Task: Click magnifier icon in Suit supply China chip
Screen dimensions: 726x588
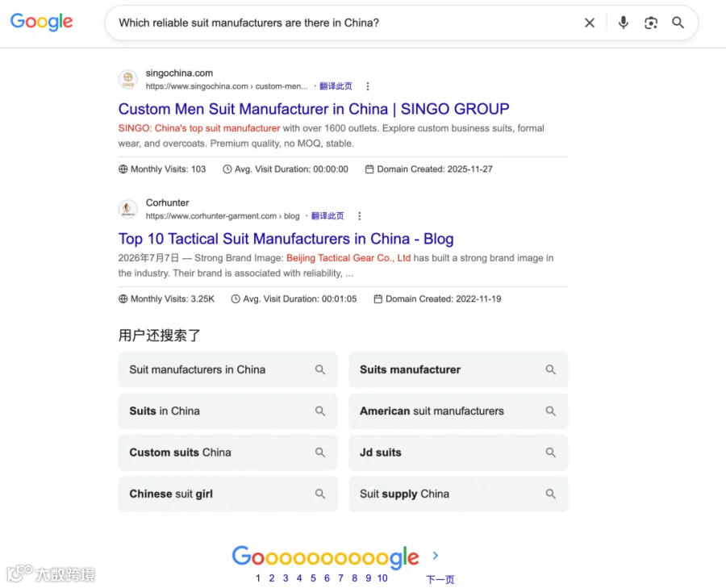Action: tap(550, 494)
